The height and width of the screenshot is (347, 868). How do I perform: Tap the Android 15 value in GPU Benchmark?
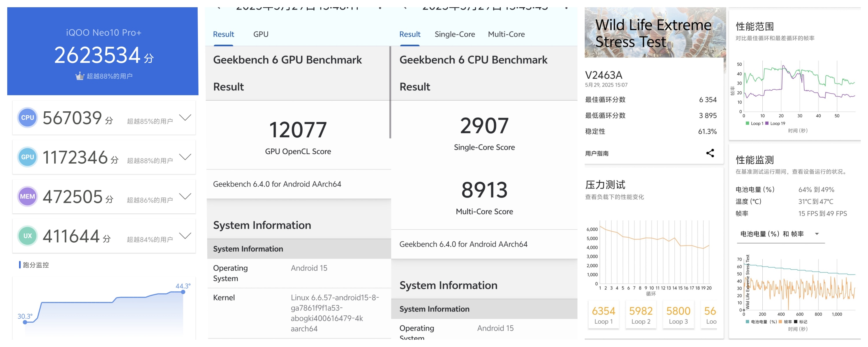coord(309,268)
